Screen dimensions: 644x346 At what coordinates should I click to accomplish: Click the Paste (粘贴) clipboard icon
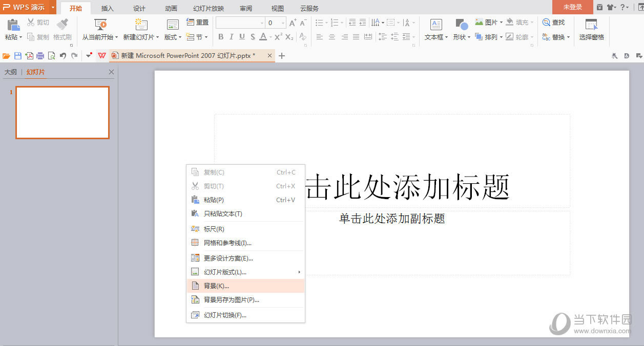pos(13,25)
